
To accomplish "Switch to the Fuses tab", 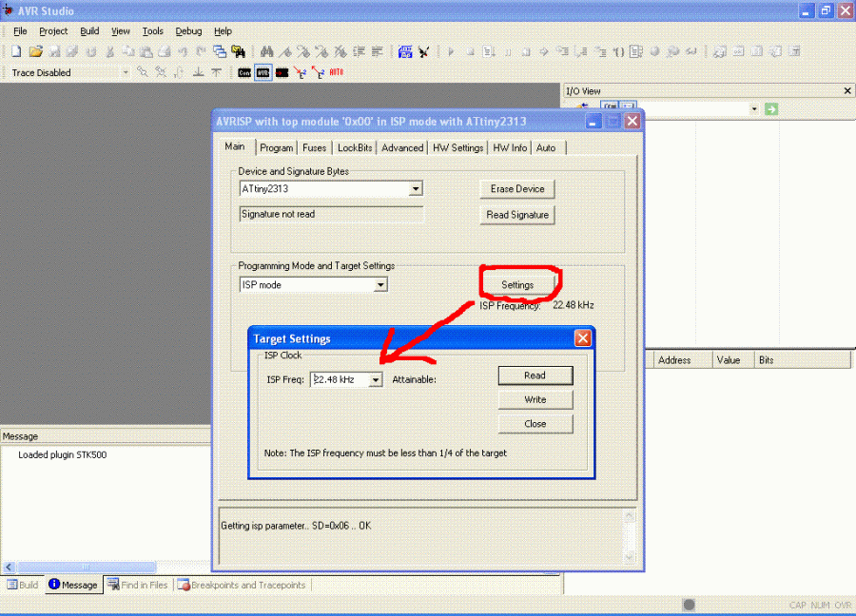I will click(x=315, y=148).
